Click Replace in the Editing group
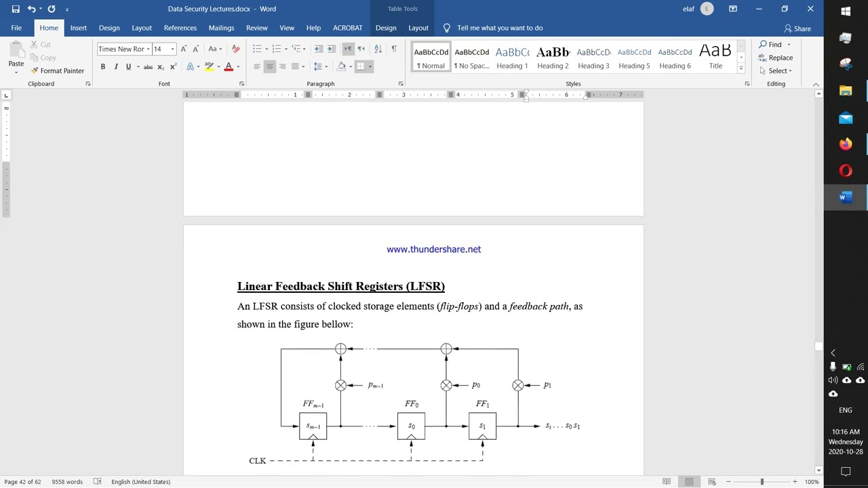Screen dimensions: 868x488 776,58
